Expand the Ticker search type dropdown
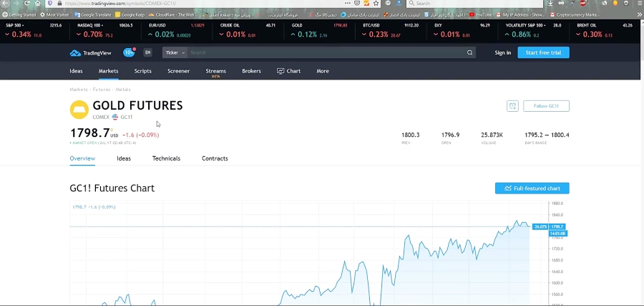Screen dimensions: 644x306 175,52
